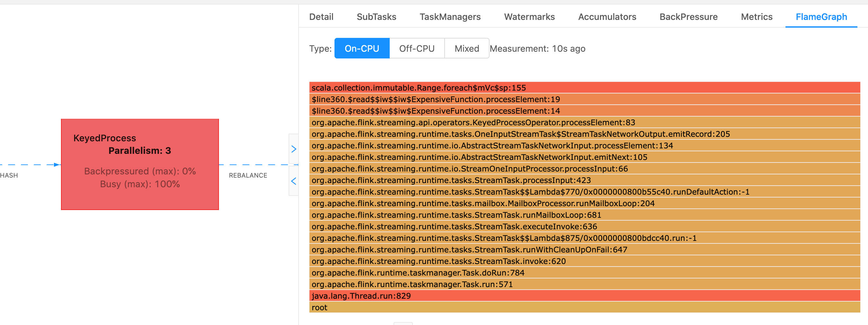Collapse the panel with left chevron arrow
The image size is (868, 325).
[x=293, y=181]
